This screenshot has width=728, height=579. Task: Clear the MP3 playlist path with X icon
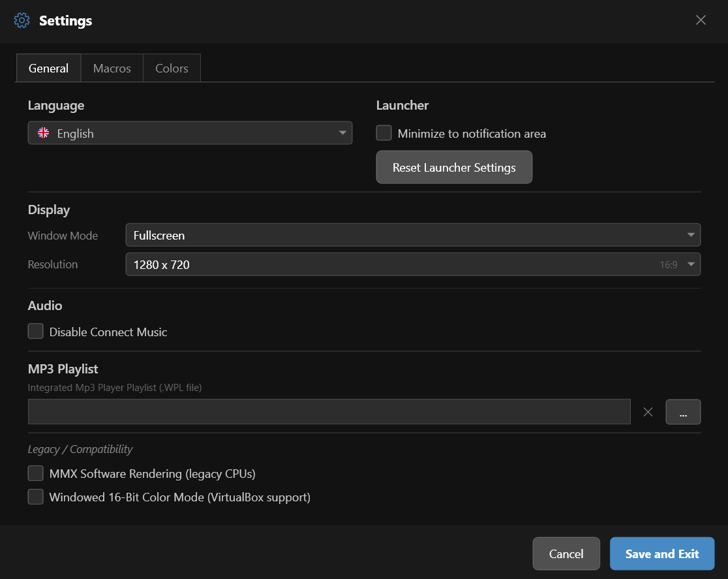(x=648, y=412)
